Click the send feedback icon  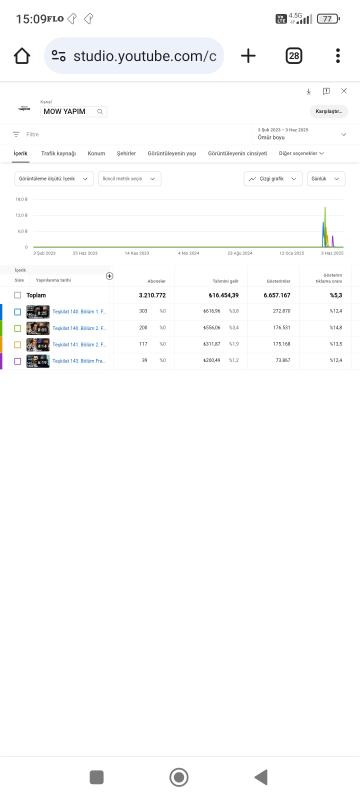coord(326,91)
